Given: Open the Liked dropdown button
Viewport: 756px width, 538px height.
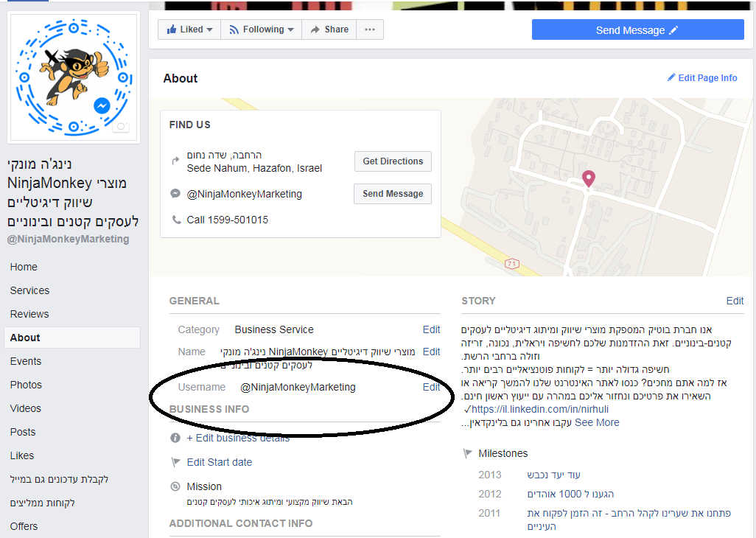Looking at the screenshot, I should point(189,29).
